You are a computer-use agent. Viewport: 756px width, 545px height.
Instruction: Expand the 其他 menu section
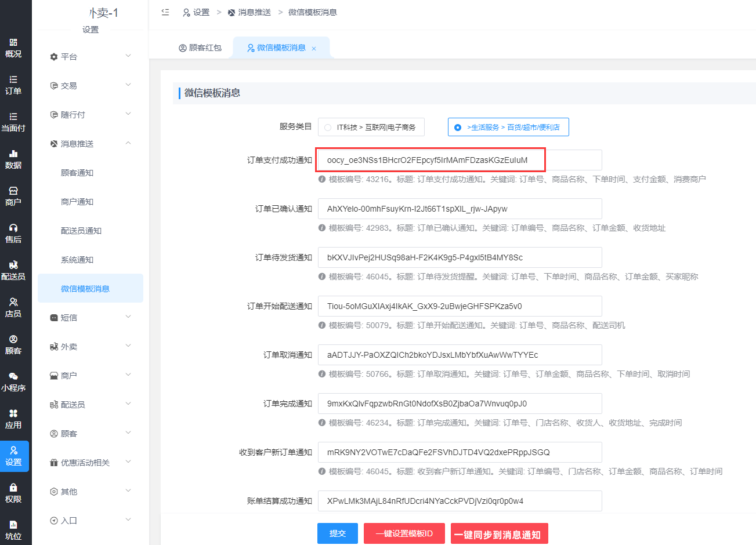[x=91, y=491]
